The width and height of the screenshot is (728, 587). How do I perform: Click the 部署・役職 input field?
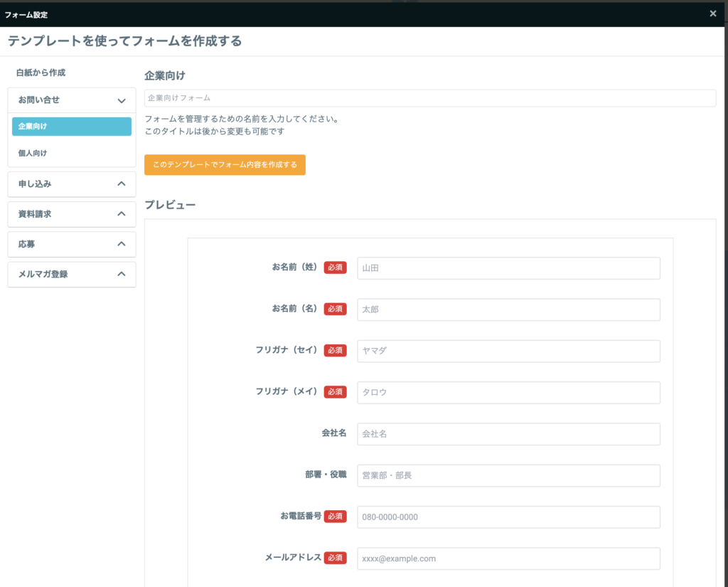coord(508,475)
